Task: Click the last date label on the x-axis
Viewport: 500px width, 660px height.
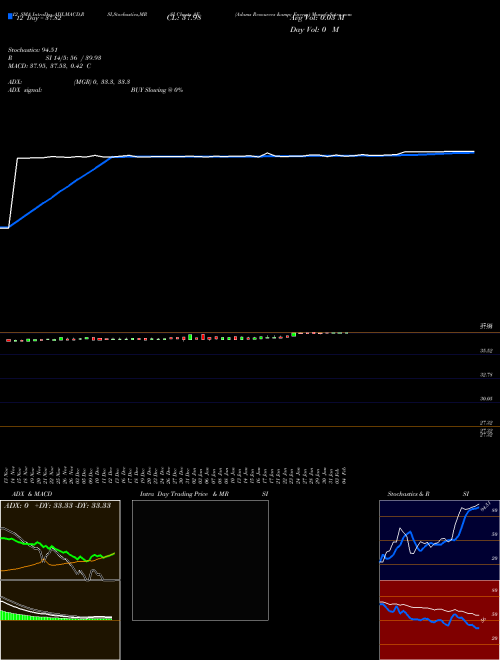Action: pos(346,475)
